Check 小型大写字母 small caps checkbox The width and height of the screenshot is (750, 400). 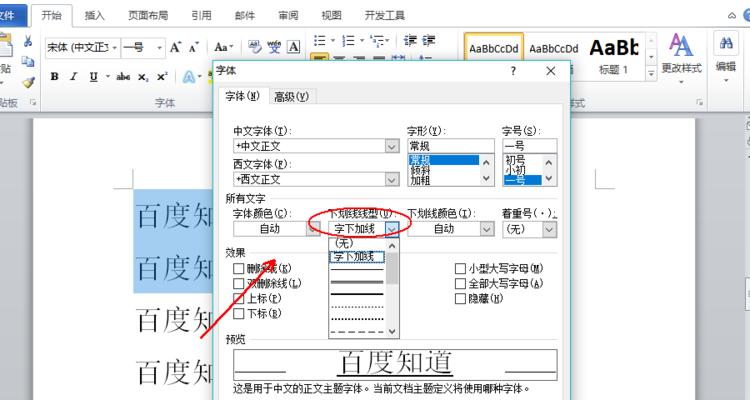[x=460, y=268]
